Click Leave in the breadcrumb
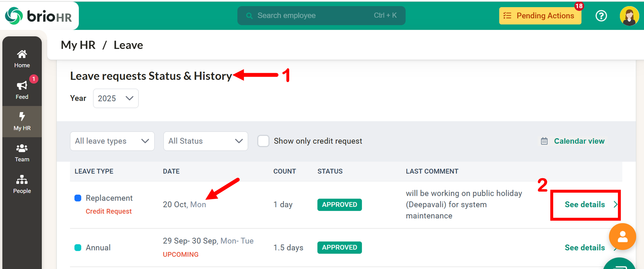This screenshot has width=644, height=269. 128,45
